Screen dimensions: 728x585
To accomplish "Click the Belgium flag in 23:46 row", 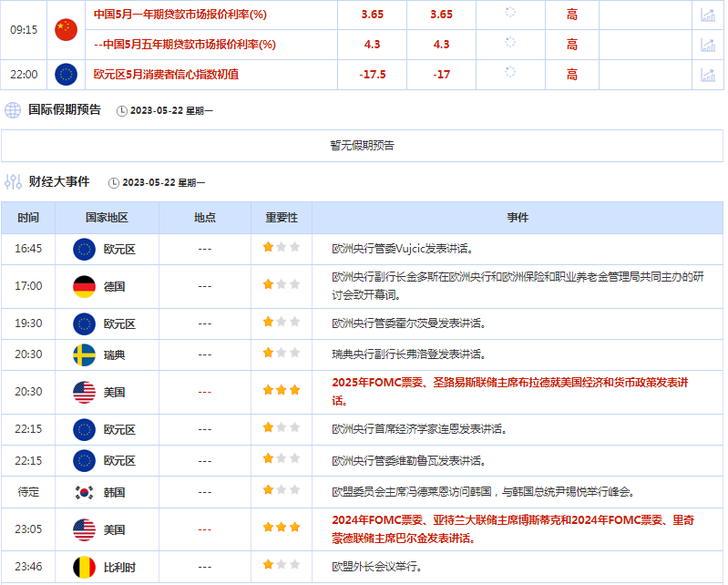I will click(x=84, y=568).
